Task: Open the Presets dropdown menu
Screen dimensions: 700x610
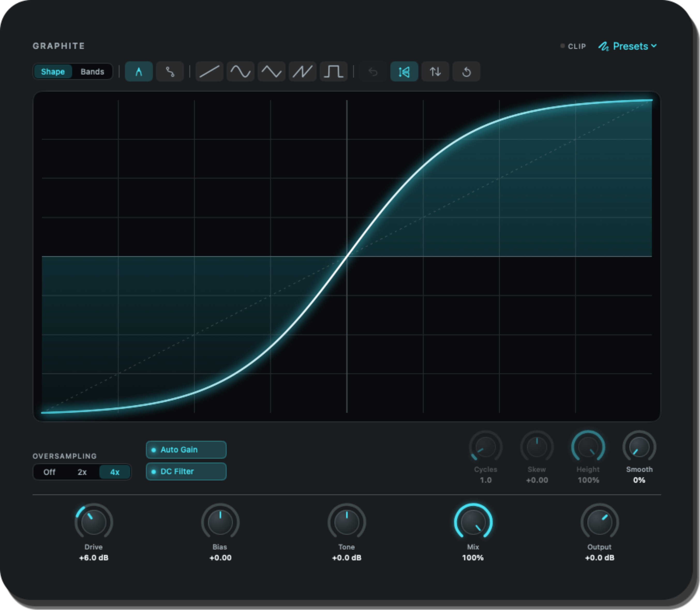Action: click(628, 46)
